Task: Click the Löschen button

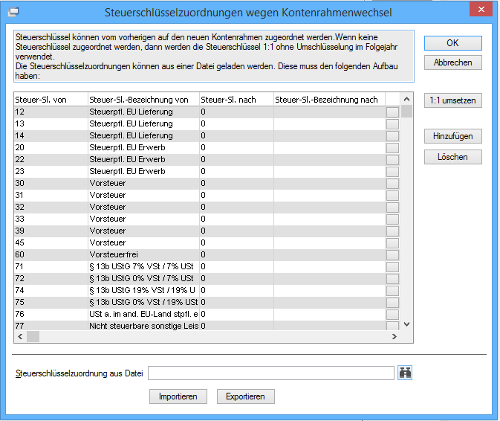Action: point(453,157)
